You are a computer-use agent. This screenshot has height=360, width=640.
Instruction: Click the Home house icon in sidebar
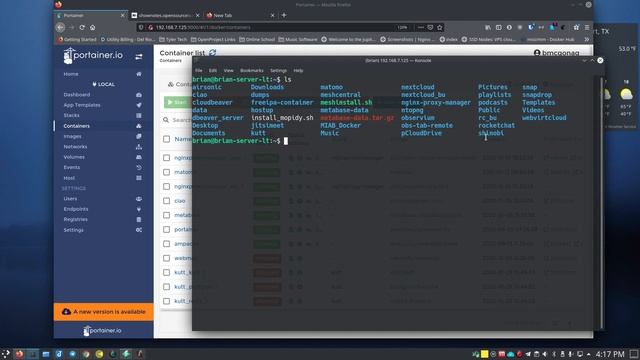[139, 74]
